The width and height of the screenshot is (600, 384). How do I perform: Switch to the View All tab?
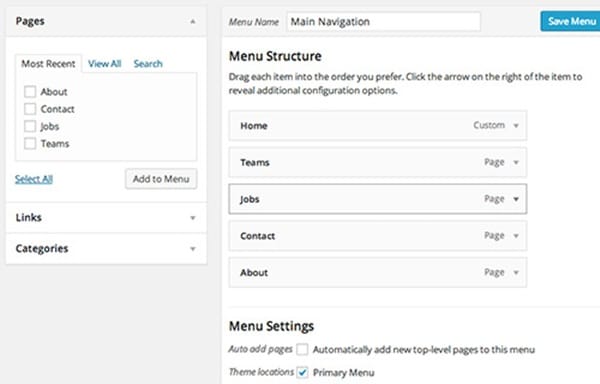(x=104, y=63)
